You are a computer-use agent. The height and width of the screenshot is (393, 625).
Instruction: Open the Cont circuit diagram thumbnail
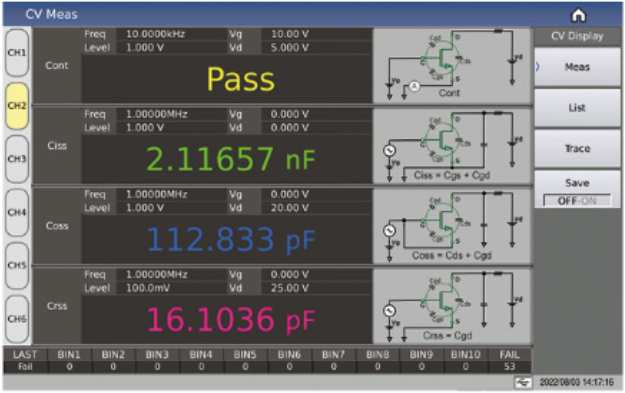click(x=452, y=65)
